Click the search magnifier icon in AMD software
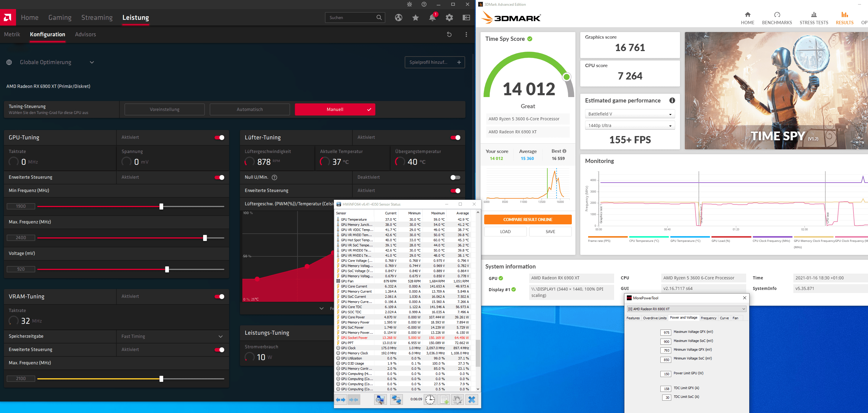The height and width of the screenshot is (413, 868). click(379, 18)
